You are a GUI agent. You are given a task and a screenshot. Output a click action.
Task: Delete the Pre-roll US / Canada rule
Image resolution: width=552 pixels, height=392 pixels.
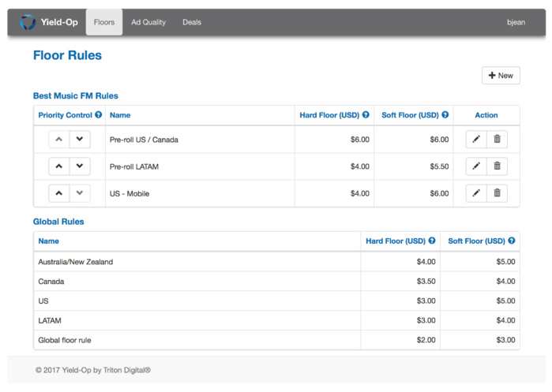tap(497, 140)
